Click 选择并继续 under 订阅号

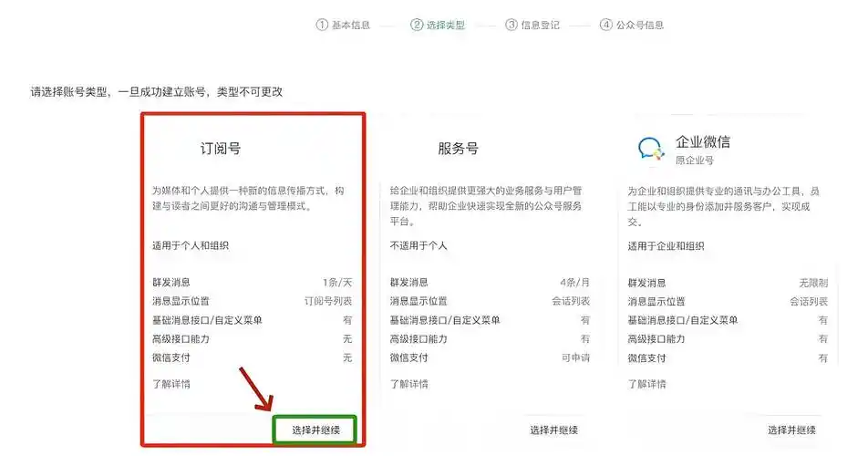point(315,430)
